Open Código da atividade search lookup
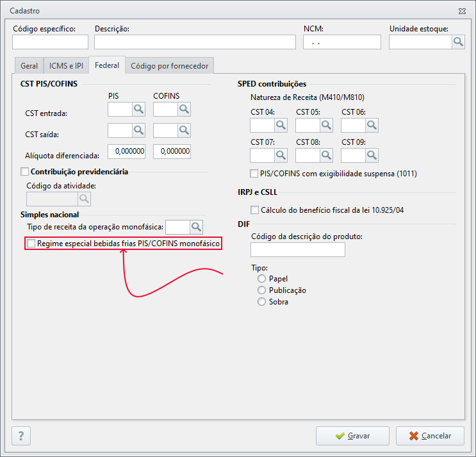The image size is (476, 457). coord(84,199)
